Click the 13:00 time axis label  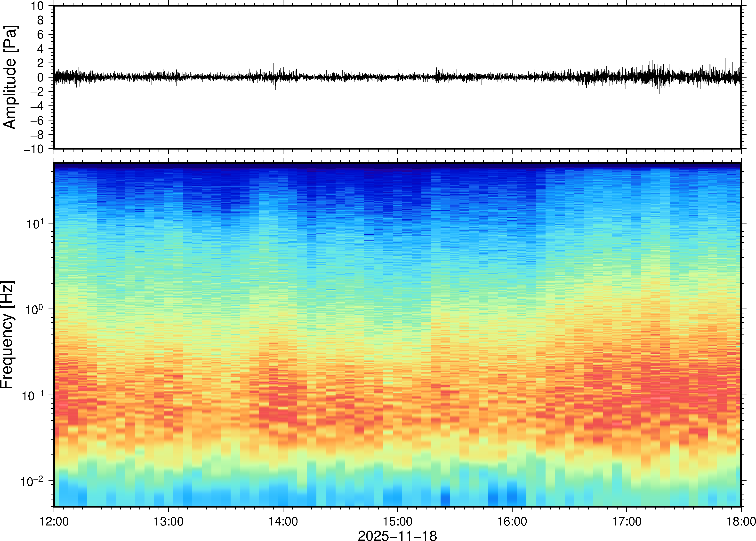(168, 521)
